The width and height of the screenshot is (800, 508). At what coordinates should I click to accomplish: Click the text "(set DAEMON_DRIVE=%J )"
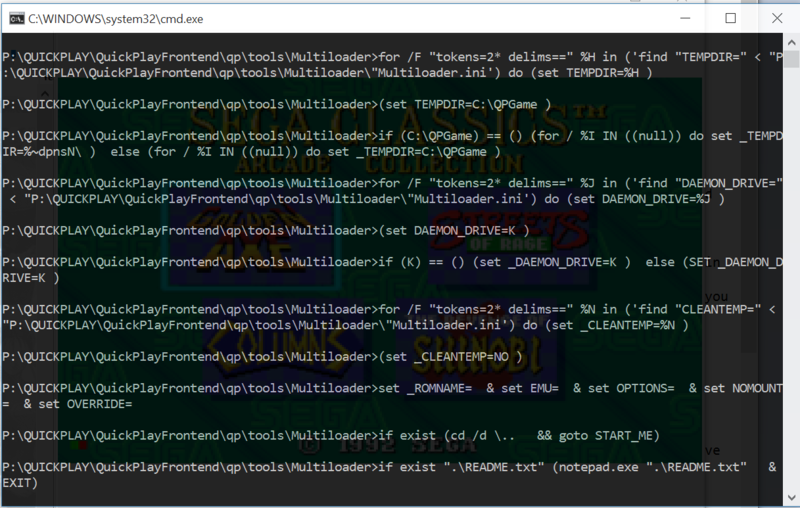[646, 199]
